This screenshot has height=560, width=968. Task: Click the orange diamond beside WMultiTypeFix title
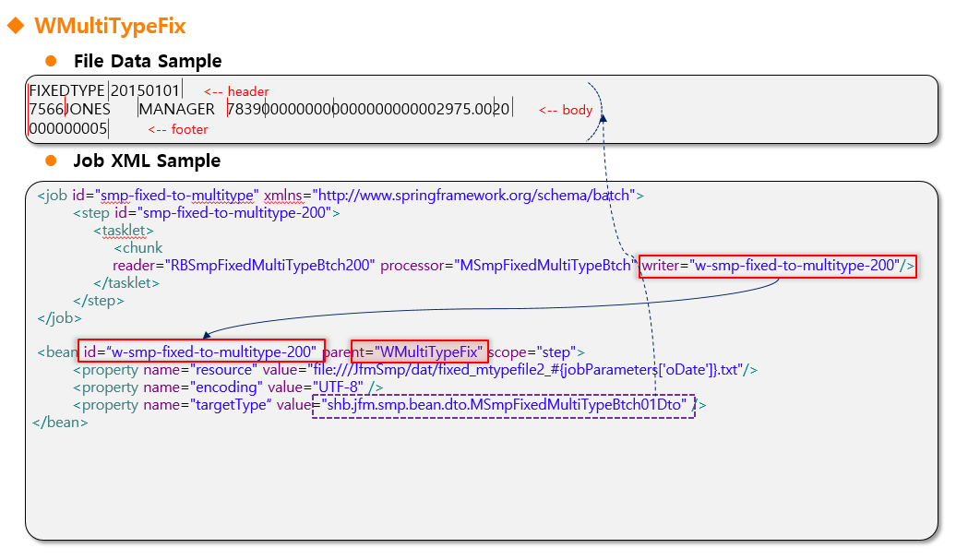point(15,26)
